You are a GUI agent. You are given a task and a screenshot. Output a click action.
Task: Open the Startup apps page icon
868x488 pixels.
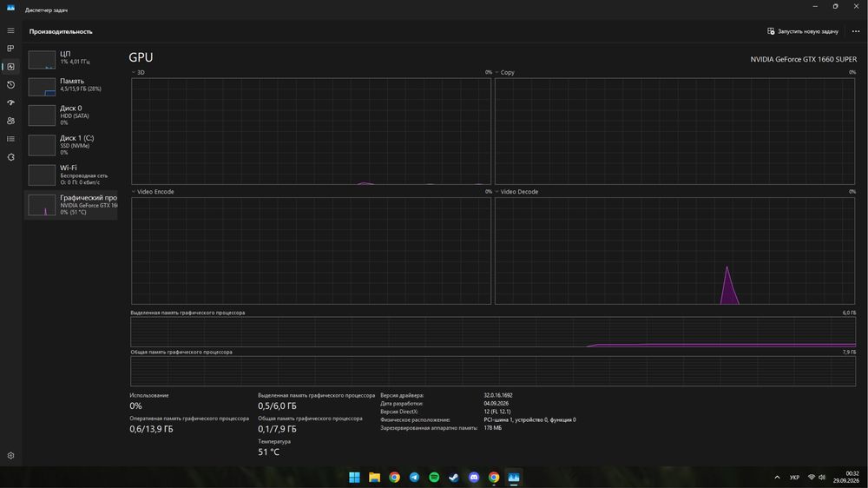10,103
